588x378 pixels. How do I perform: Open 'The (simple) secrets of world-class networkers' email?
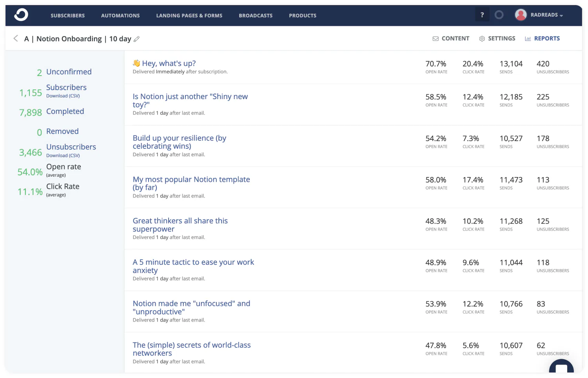click(x=192, y=349)
